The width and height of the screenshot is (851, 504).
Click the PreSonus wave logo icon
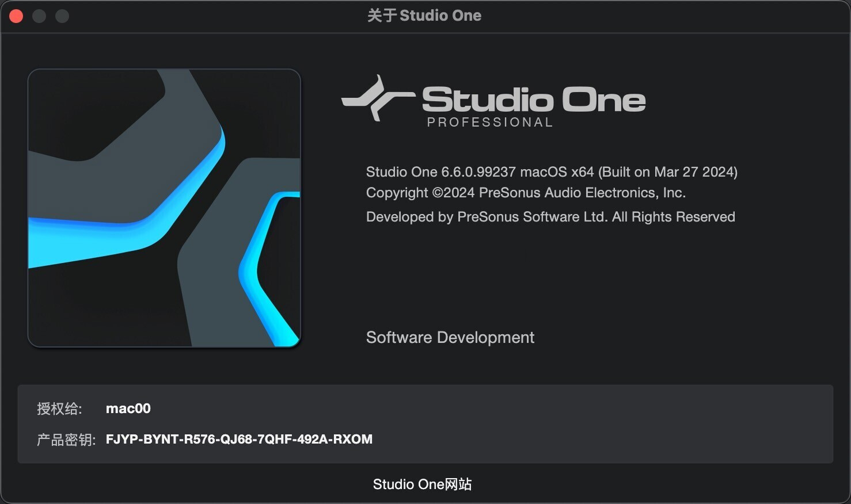point(378,98)
